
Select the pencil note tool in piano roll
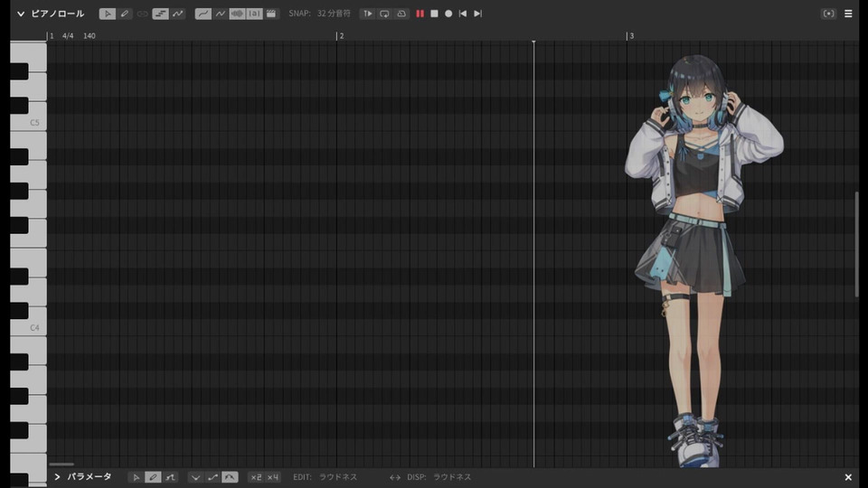pyautogui.click(x=125, y=14)
